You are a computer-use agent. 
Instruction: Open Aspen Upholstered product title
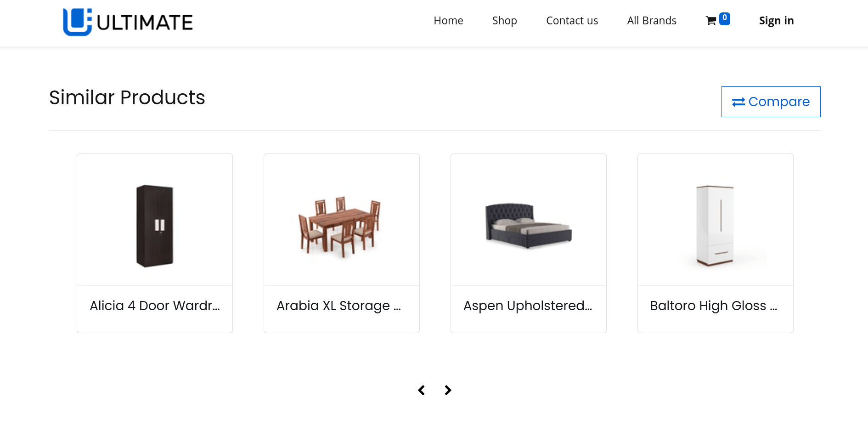(528, 306)
